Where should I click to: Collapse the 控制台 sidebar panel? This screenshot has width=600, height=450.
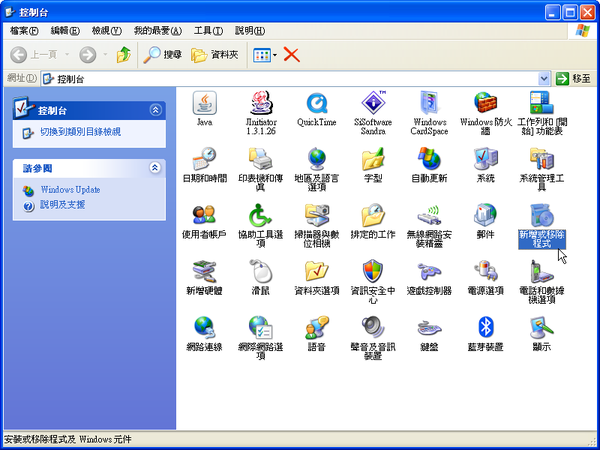pyautogui.click(x=155, y=111)
